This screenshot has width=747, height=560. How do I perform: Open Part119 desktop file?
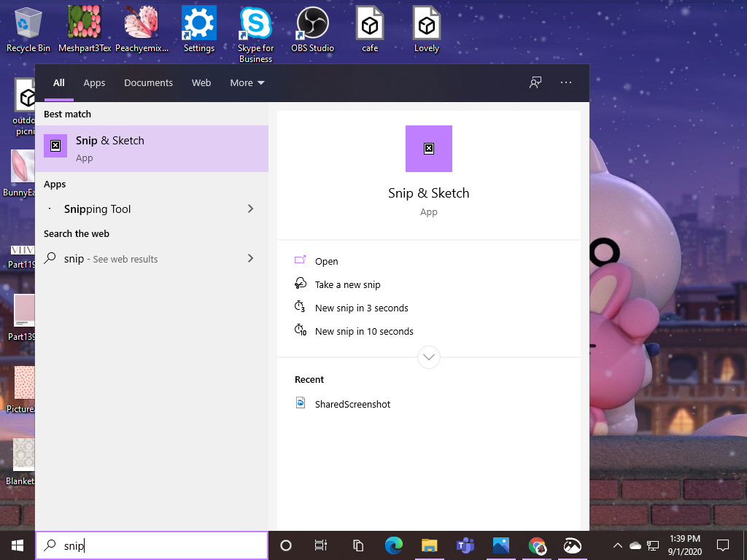click(x=21, y=257)
